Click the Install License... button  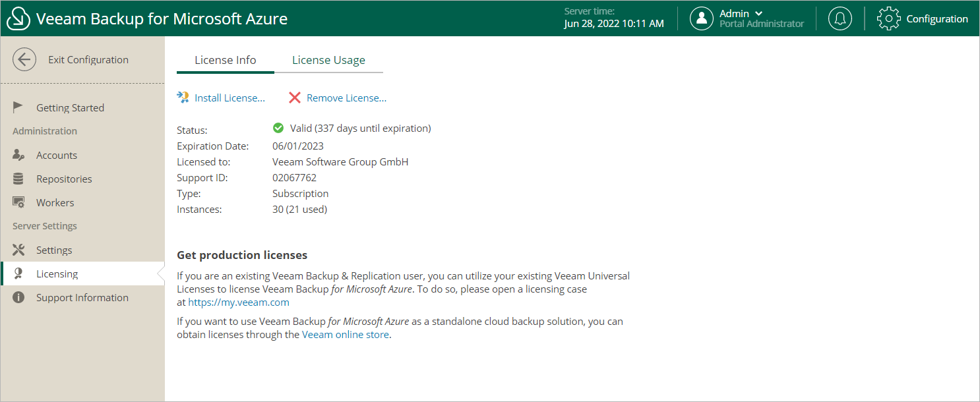pyautogui.click(x=221, y=98)
